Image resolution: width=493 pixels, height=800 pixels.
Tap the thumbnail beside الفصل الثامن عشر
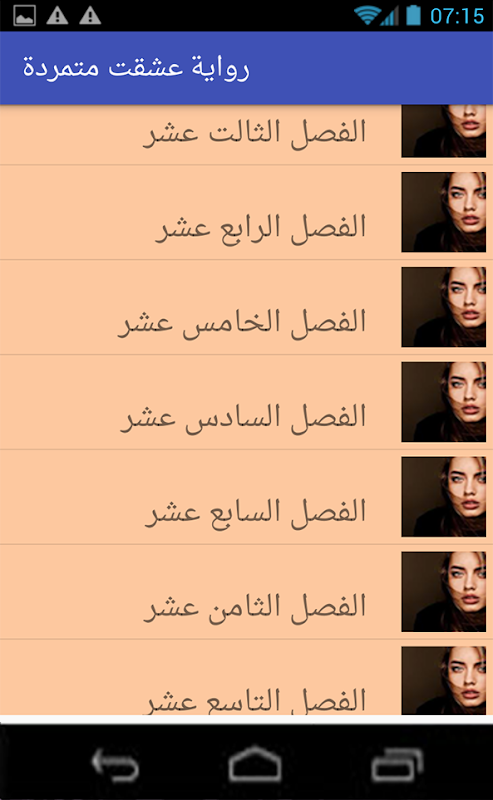pyautogui.click(x=443, y=592)
